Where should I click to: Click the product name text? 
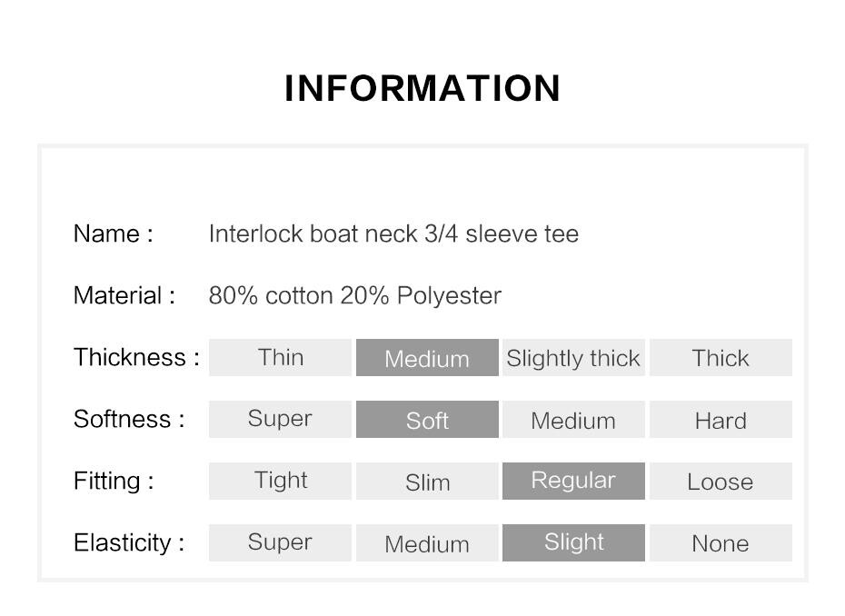coord(393,233)
